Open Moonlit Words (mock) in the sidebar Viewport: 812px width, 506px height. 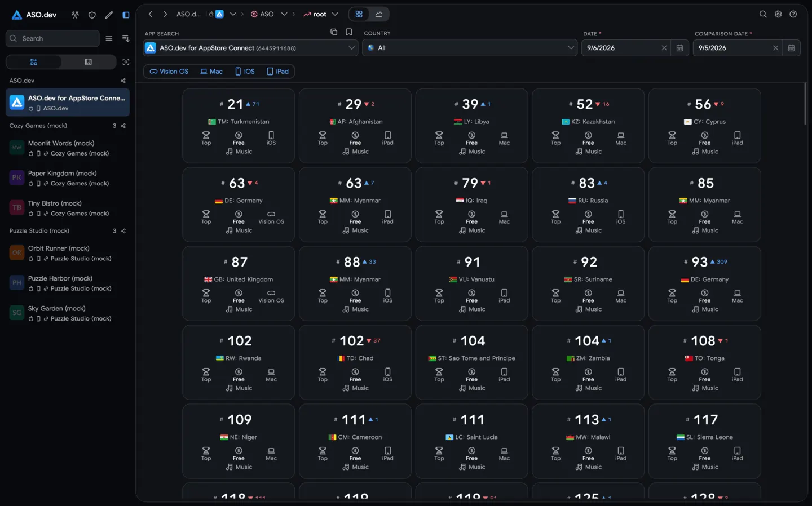click(68, 148)
